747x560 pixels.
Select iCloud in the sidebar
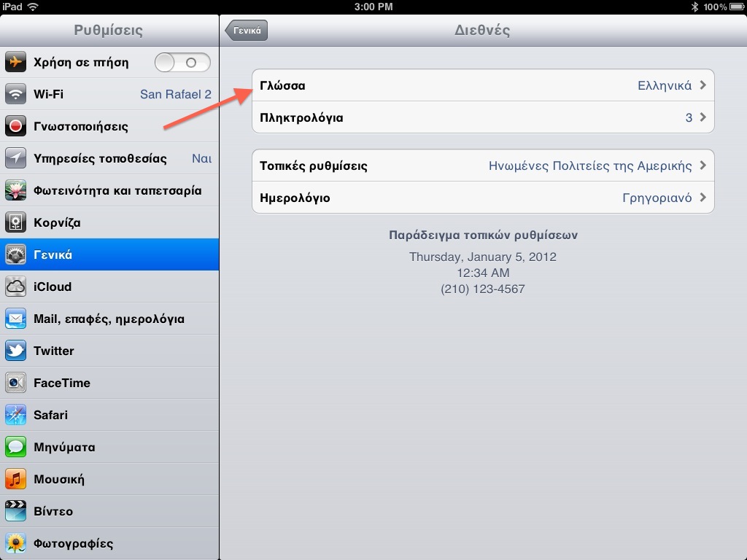(x=109, y=287)
